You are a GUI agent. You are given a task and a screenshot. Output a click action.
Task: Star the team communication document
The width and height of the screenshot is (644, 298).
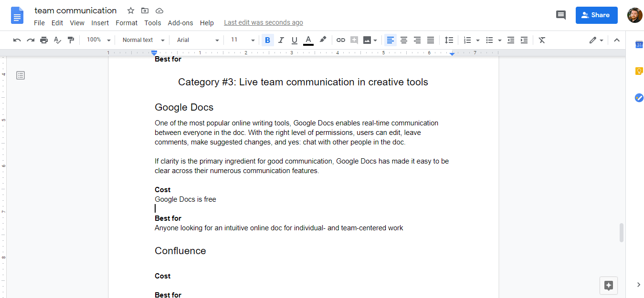point(131,10)
